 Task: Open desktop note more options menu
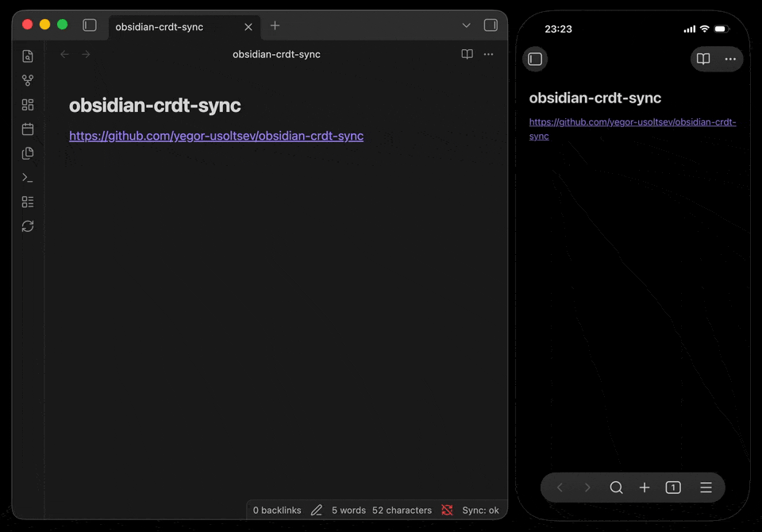pos(488,54)
